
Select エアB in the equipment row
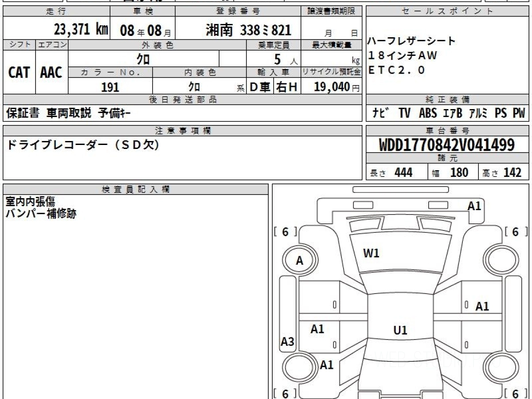[452, 113]
